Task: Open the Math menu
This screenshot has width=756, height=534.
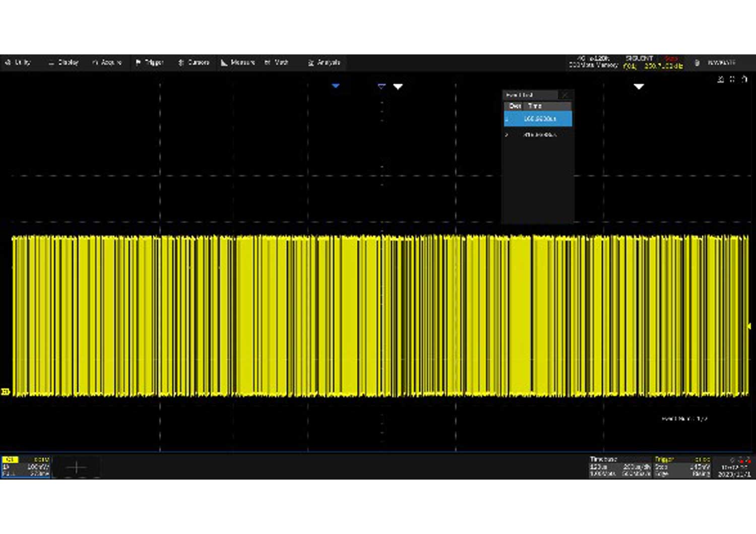Action: tap(276, 62)
